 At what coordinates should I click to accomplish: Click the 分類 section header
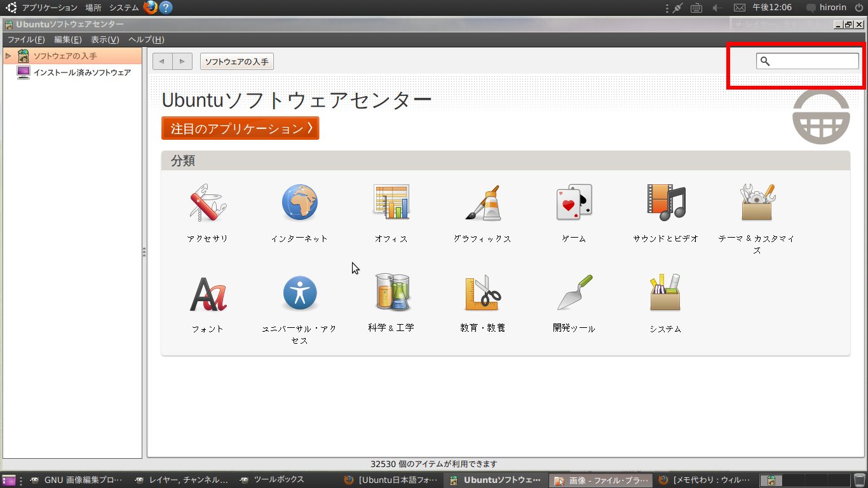click(x=506, y=161)
